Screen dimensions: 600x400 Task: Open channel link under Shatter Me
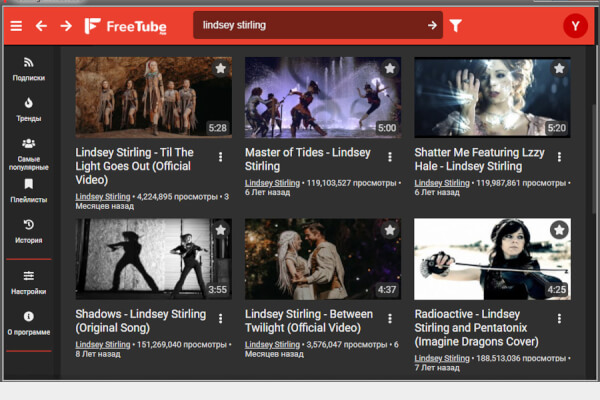coord(442,183)
